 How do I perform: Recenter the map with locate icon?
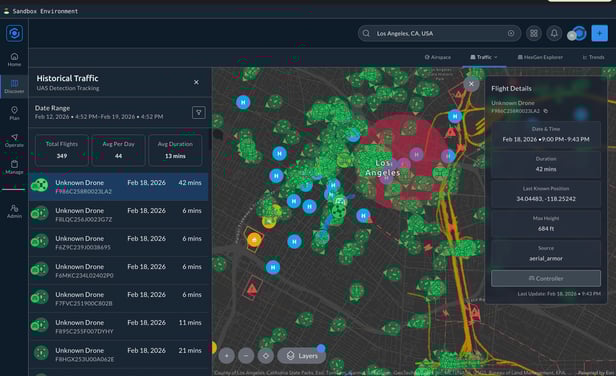(x=266, y=356)
